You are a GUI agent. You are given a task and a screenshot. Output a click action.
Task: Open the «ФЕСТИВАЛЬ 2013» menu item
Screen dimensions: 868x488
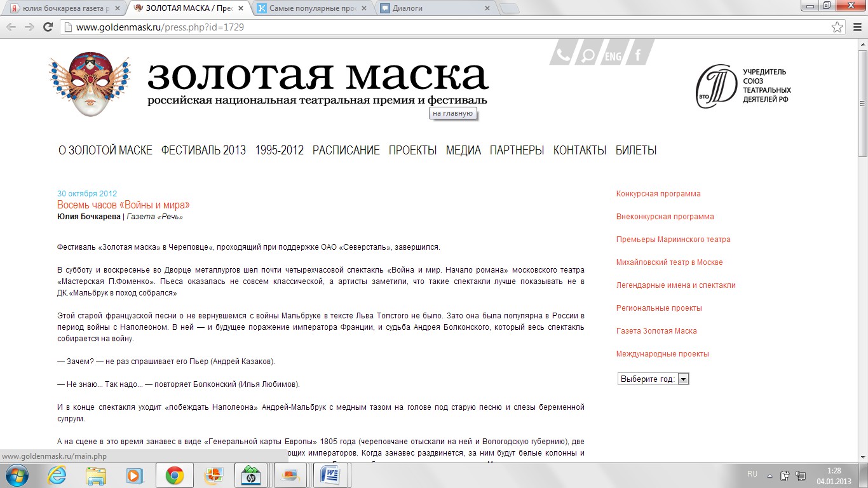coord(203,151)
